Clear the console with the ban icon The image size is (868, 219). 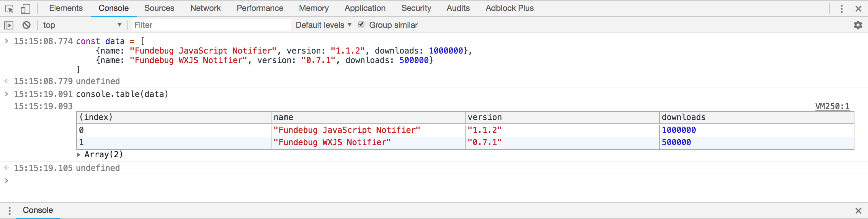point(26,25)
